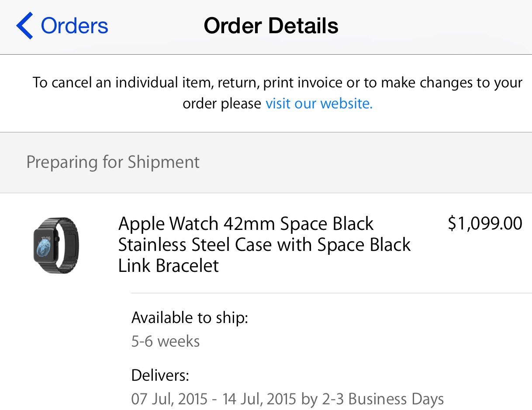Click the words 'order please' before the link
Image resolution: width=532 pixels, height=410 pixels.
click(221, 104)
